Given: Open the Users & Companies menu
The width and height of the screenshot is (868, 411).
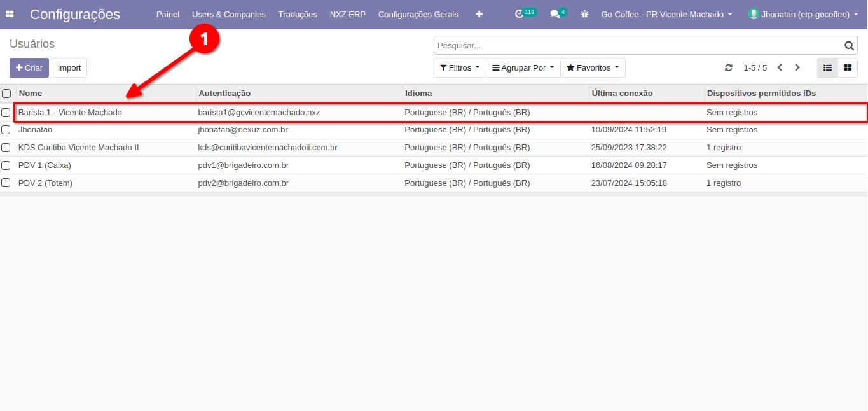Looking at the screenshot, I should 229,14.
